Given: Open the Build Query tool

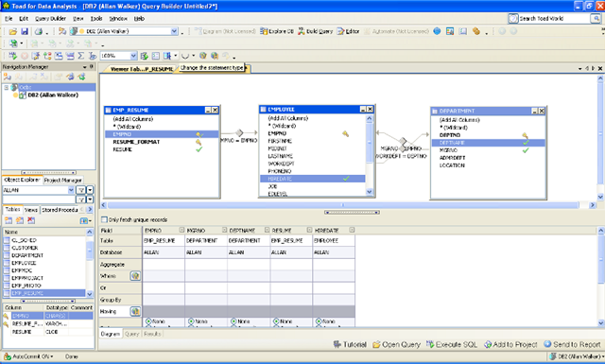Looking at the screenshot, I should coord(315,31).
